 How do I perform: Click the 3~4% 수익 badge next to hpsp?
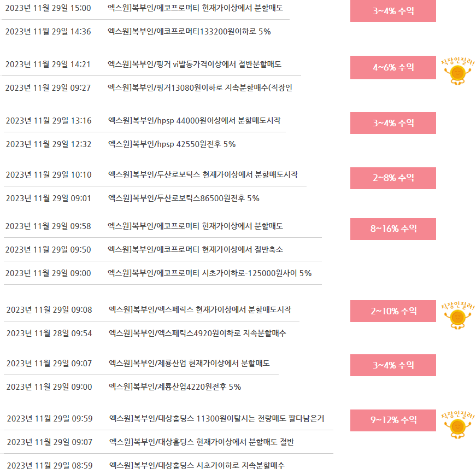click(x=393, y=123)
